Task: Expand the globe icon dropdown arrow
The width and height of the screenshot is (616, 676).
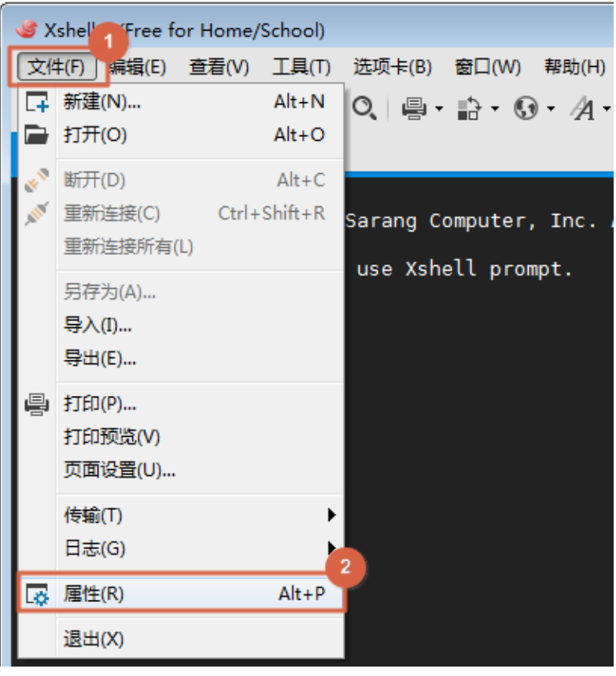Action: [x=551, y=109]
